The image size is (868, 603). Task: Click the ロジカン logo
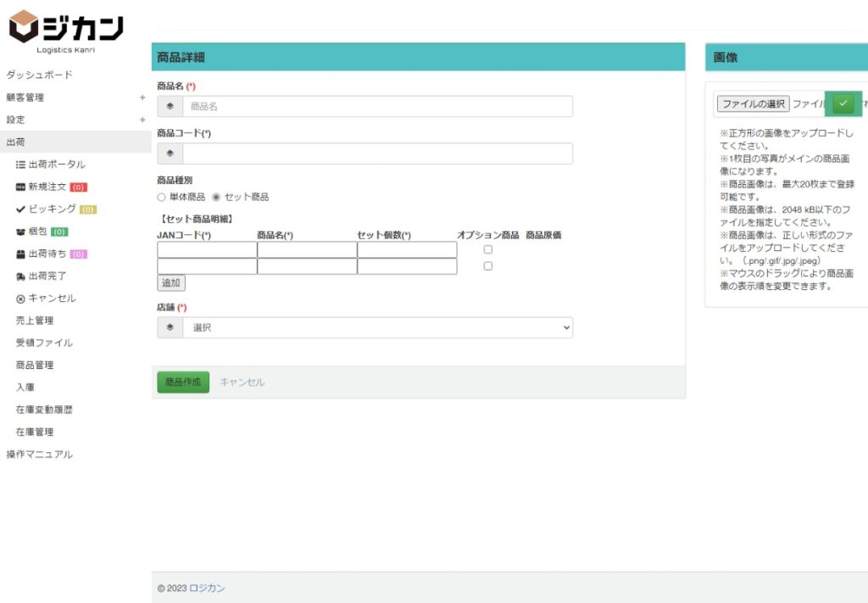[x=65, y=31]
